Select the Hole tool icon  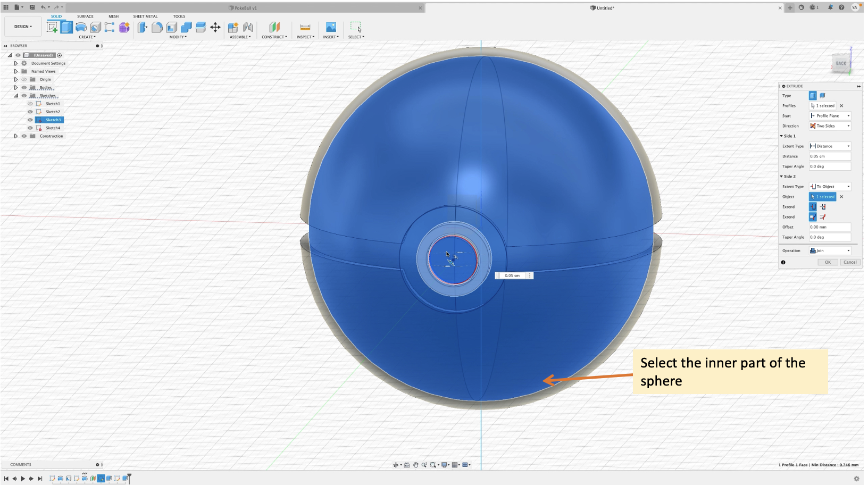[95, 27]
